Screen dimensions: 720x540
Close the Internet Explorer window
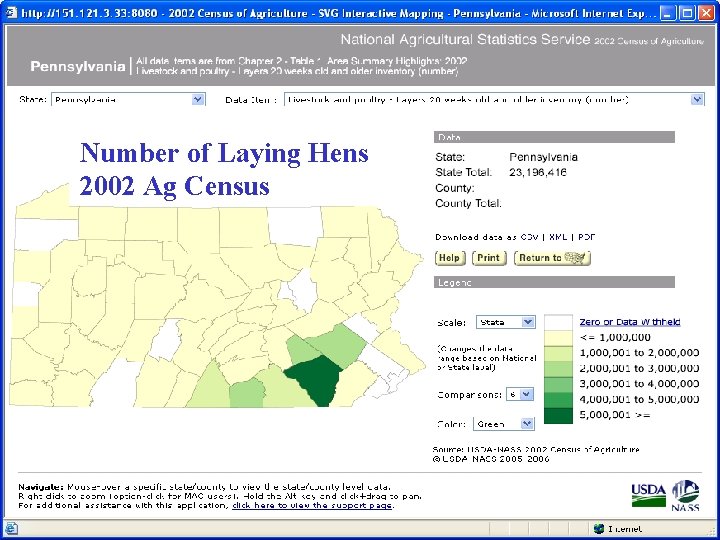coord(706,13)
